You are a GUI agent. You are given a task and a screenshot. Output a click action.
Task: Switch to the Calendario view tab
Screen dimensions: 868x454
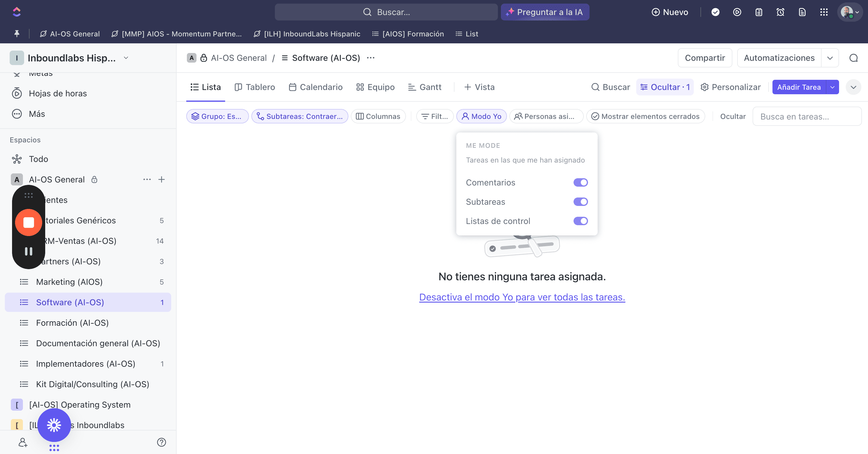click(315, 87)
